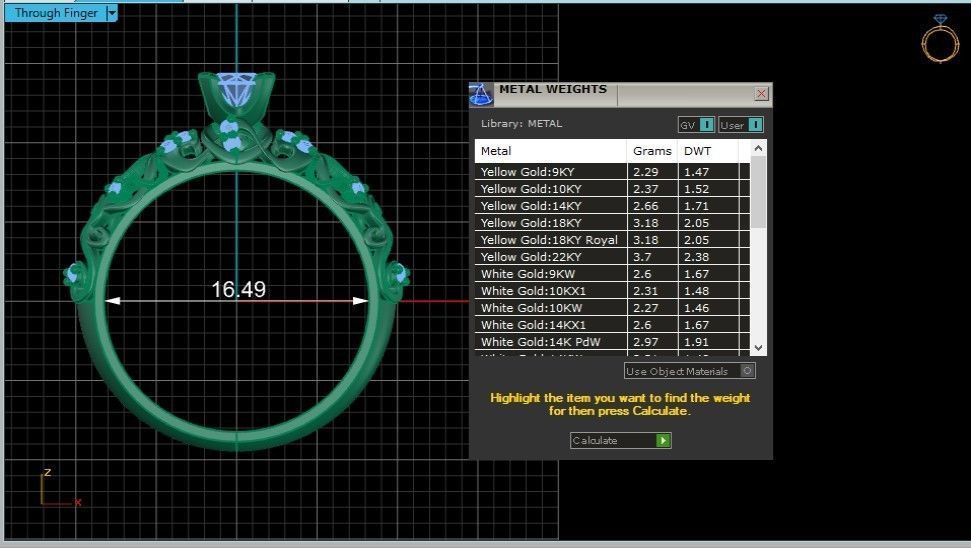
Task: Select the White Gold:10KX1 row
Action: pyautogui.click(x=612, y=290)
